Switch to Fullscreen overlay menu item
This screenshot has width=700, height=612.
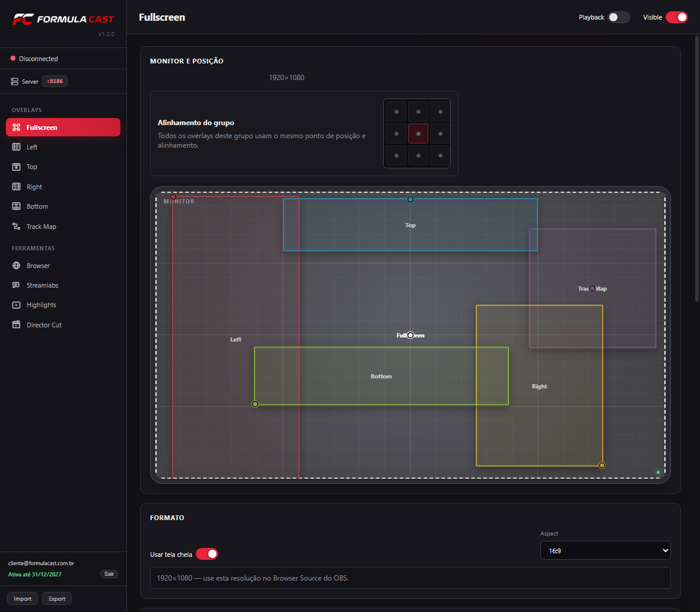(63, 128)
